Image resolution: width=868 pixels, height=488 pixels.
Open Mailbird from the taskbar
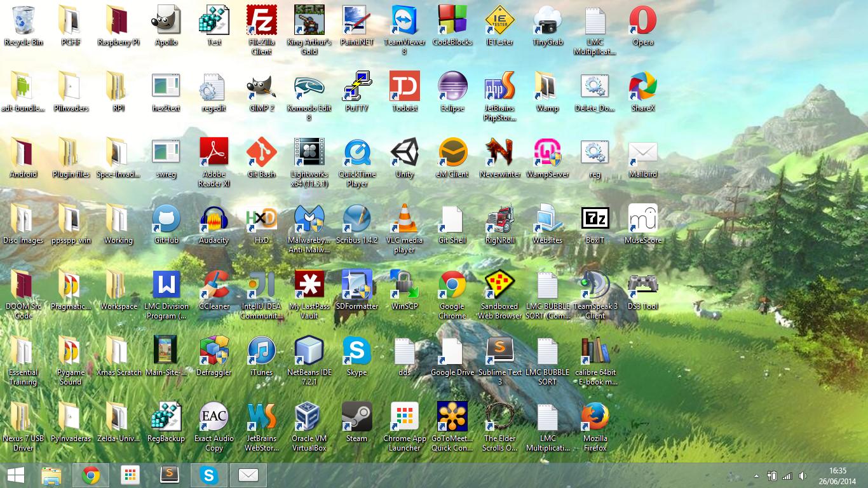click(x=248, y=475)
